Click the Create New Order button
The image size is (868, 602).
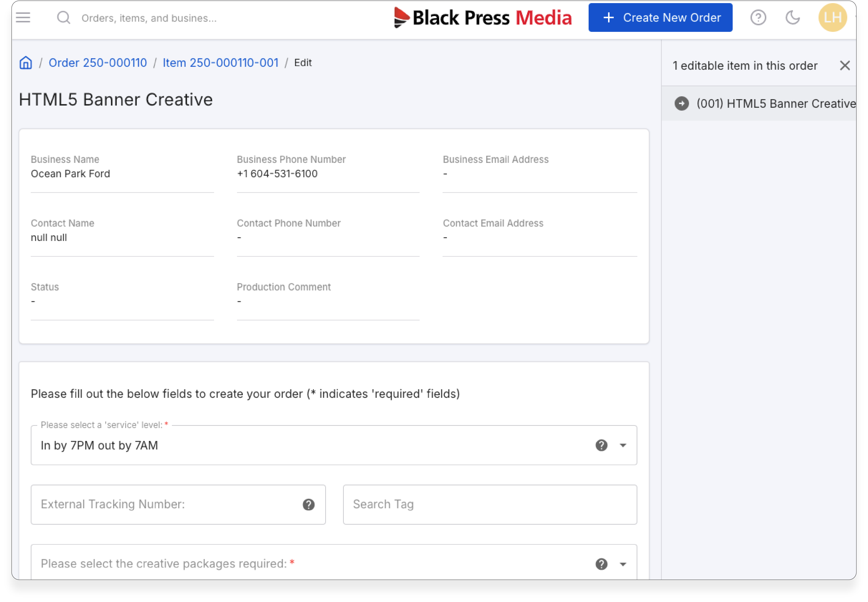[660, 18]
